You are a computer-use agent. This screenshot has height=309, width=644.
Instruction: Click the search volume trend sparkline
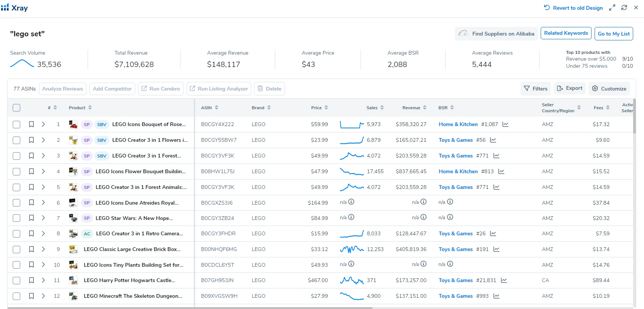[22, 64]
